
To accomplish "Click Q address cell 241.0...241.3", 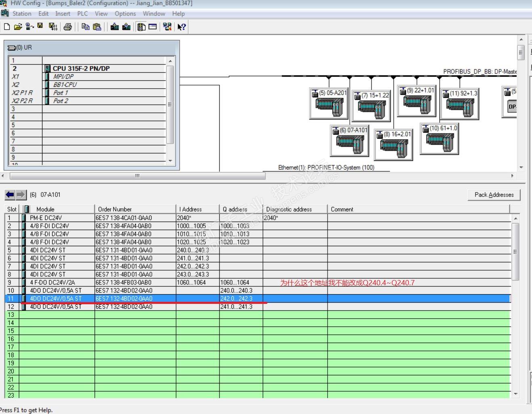I will pos(241,307).
